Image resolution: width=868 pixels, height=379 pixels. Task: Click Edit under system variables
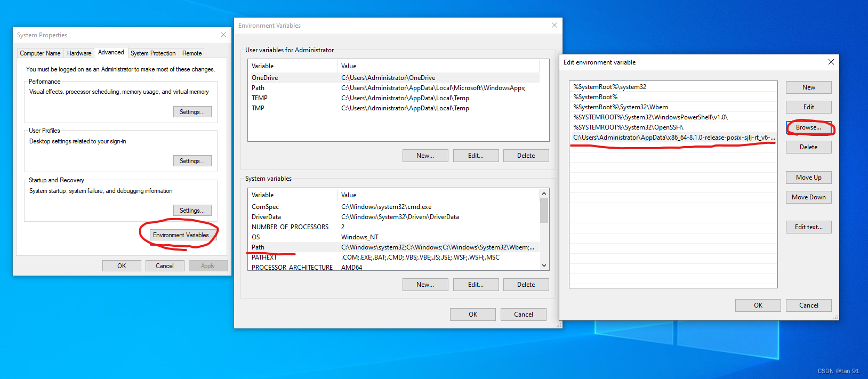tap(476, 285)
